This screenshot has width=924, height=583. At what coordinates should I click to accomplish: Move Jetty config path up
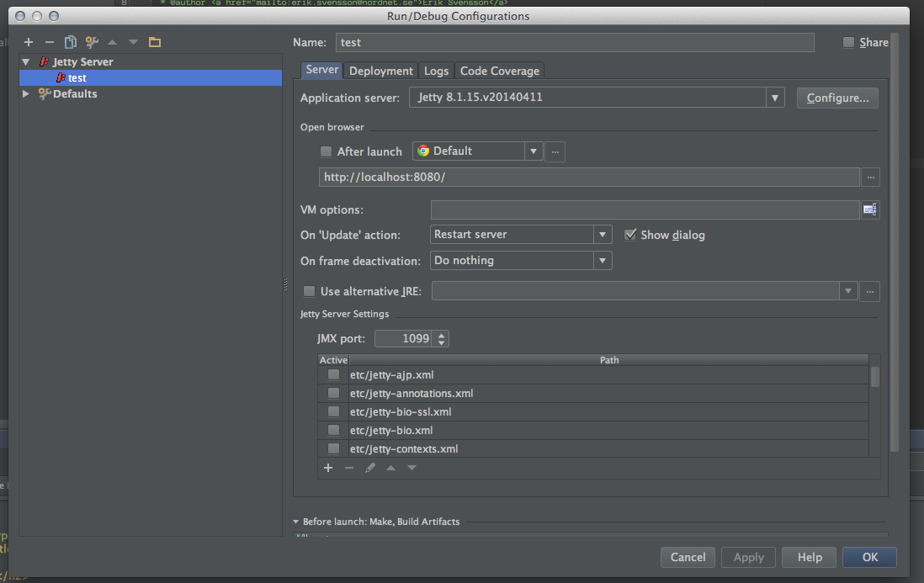(x=390, y=468)
